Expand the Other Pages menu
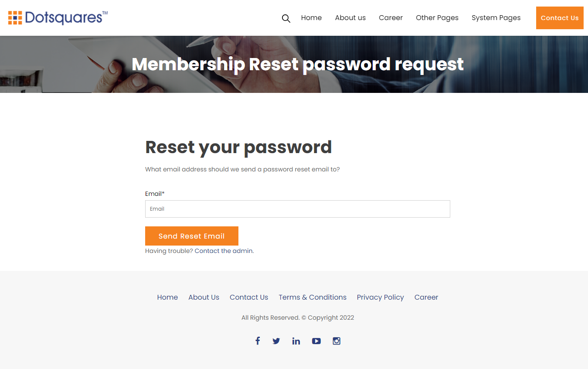The image size is (588, 369). coord(437,18)
